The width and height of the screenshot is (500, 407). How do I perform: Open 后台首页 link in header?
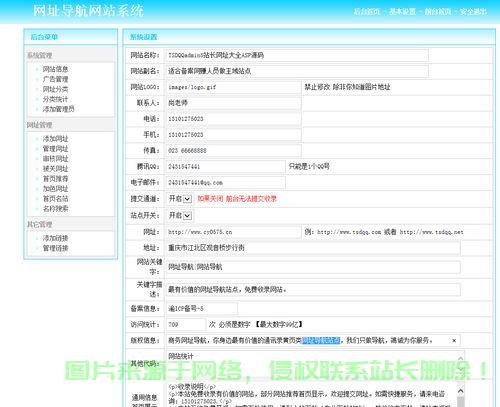(x=367, y=11)
